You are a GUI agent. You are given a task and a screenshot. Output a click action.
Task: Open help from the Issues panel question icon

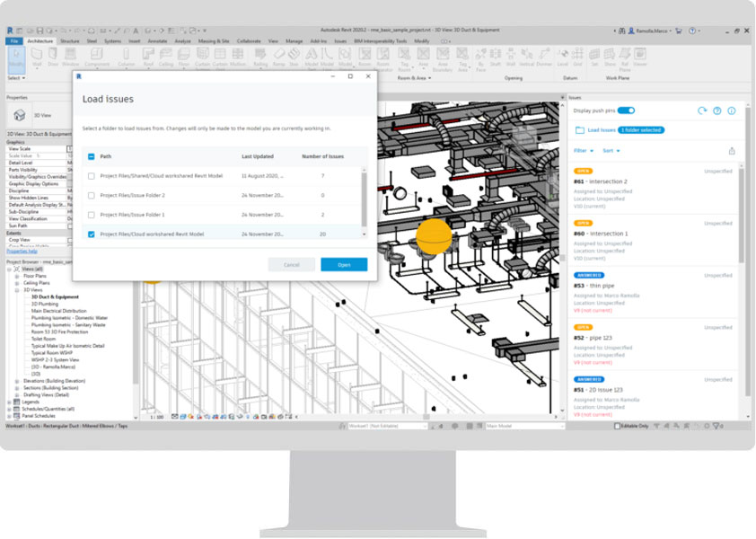point(717,110)
